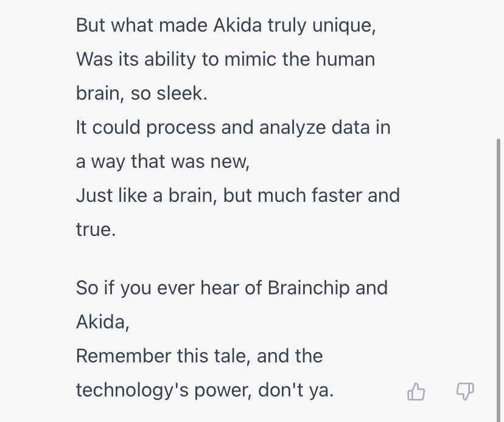Click the words "don't ya." at the end
The width and height of the screenshot is (504, 422).
click(x=296, y=390)
